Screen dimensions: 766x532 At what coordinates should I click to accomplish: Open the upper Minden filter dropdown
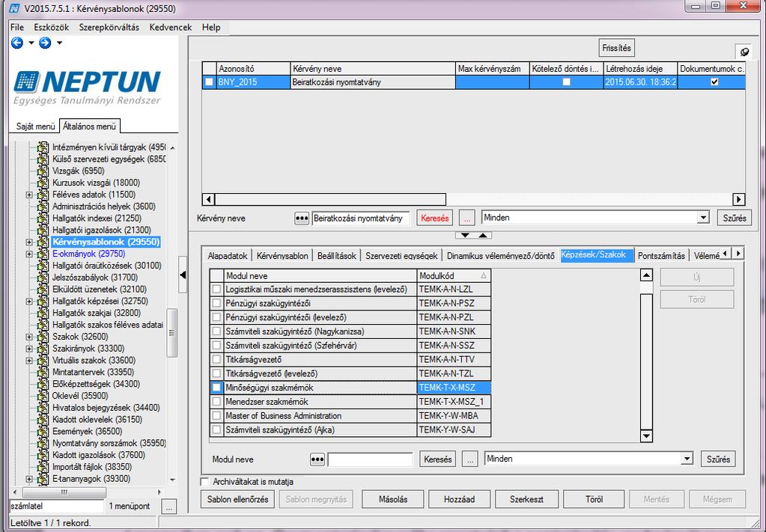[x=703, y=218]
